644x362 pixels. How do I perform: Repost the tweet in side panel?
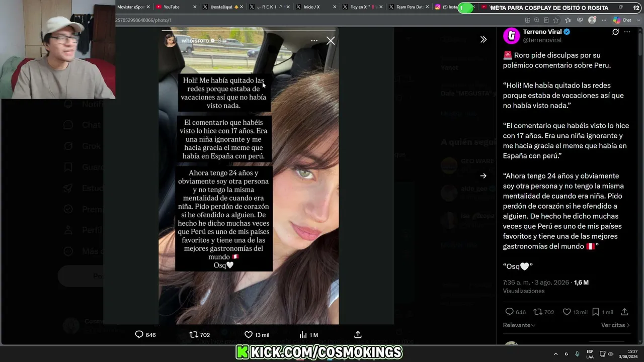(x=538, y=312)
